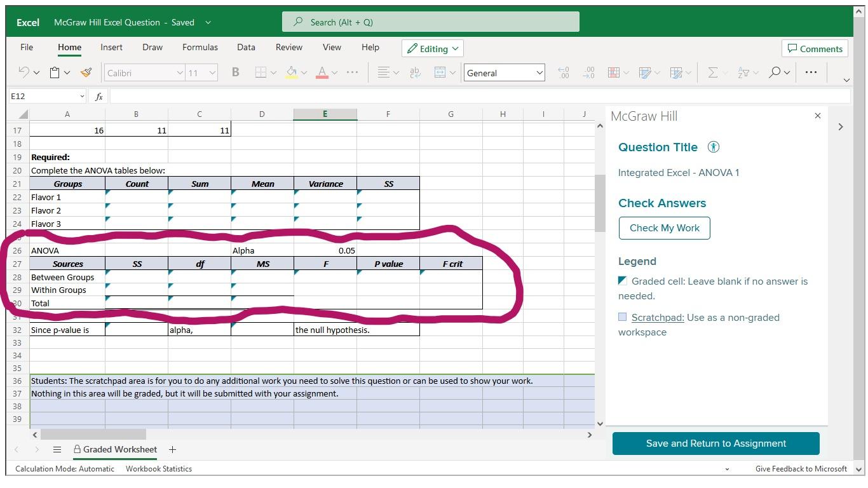Click Save and Return to Assignment
The image size is (868, 488).
[715, 443]
